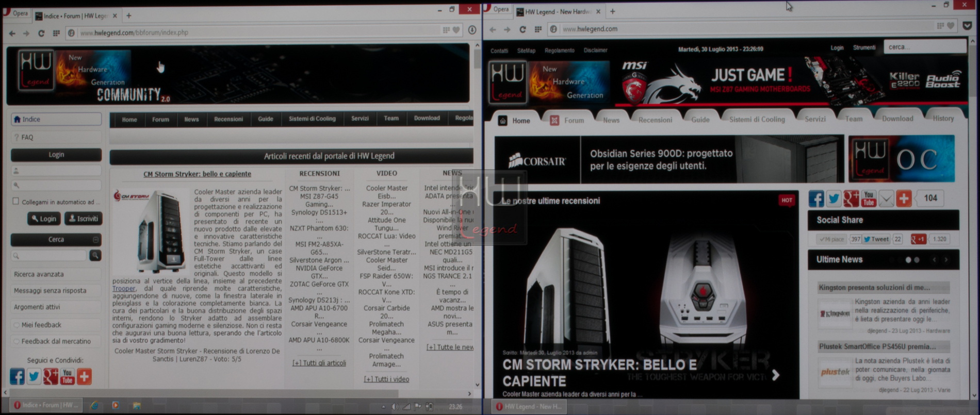Screen dimensions: 980x415
Task: Go back in the left forum window
Action: [12, 34]
